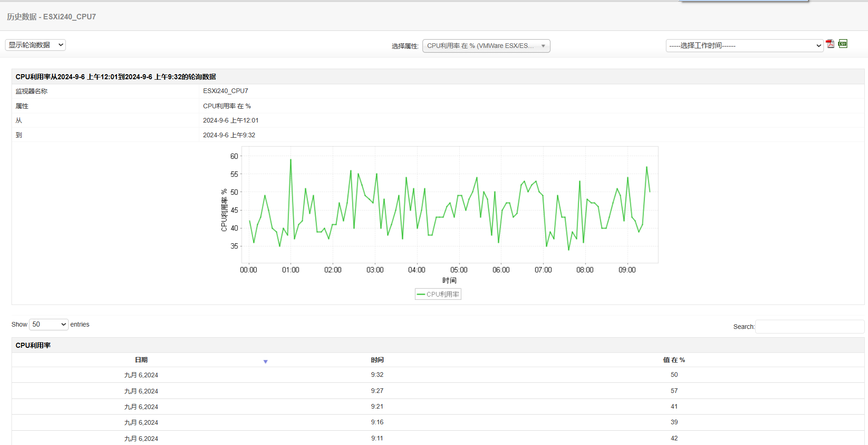This screenshot has height=445, width=868.
Task: Open the 选择工作时间 dropdown
Action: pos(744,46)
